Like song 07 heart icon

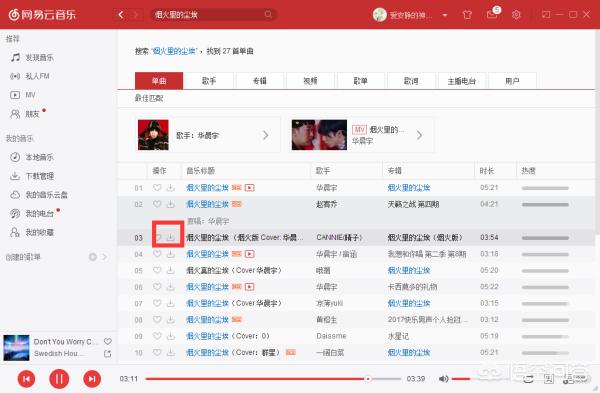157,303
